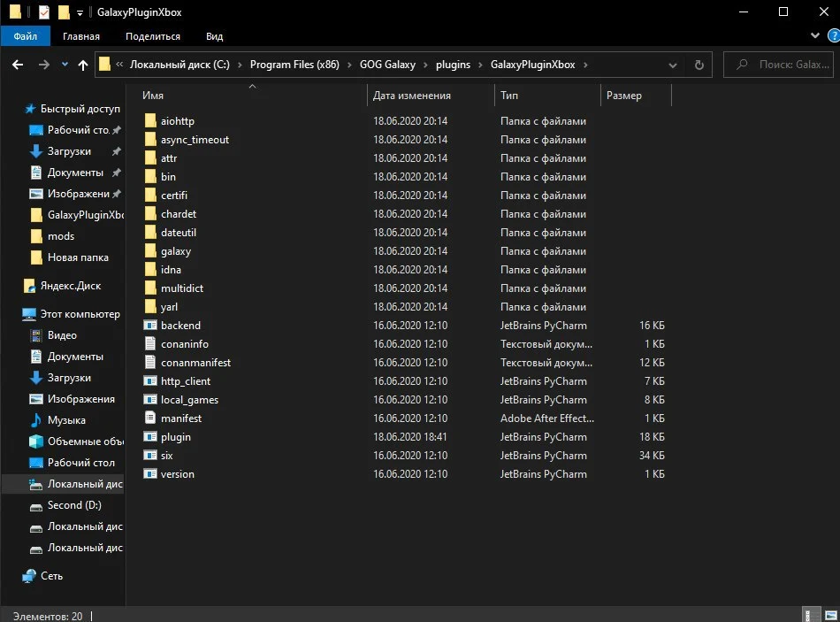Go up one folder level
This screenshot has width=840, height=622.
(x=82, y=65)
